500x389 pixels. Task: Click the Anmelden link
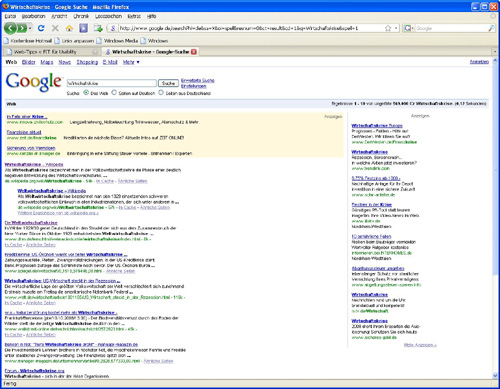(479, 62)
